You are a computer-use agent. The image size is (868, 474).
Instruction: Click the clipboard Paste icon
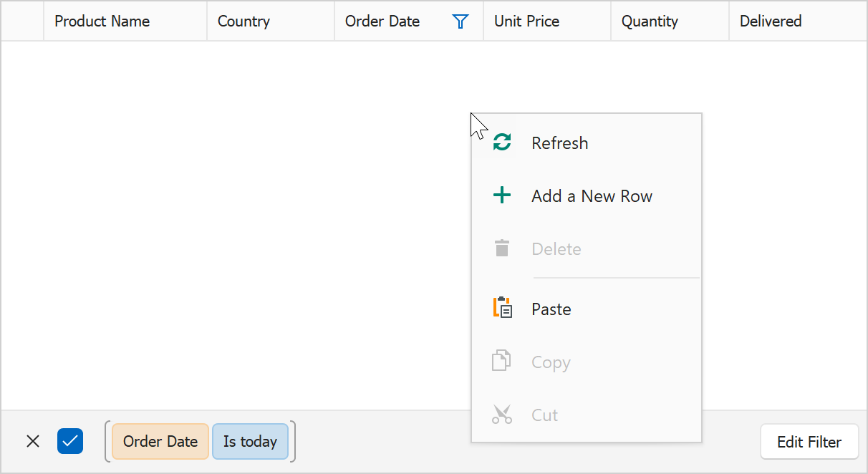[x=502, y=309]
